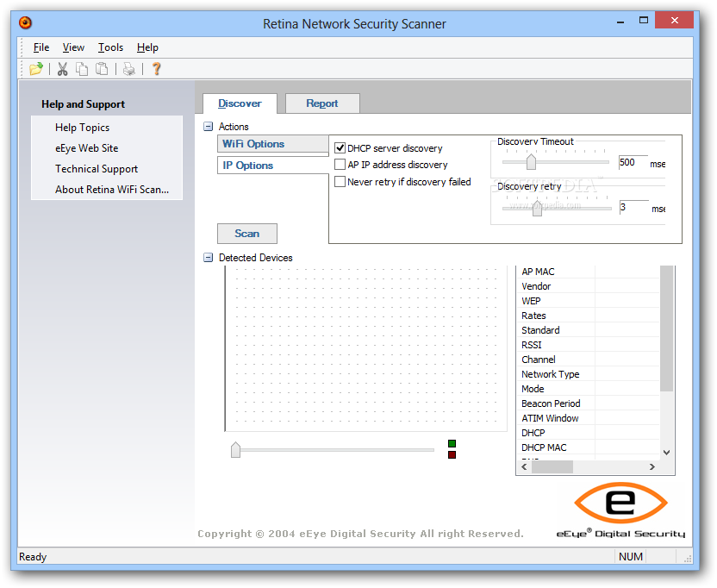This screenshot has width=717, height=588.
Task: Open the View menu
Action: 73,47
